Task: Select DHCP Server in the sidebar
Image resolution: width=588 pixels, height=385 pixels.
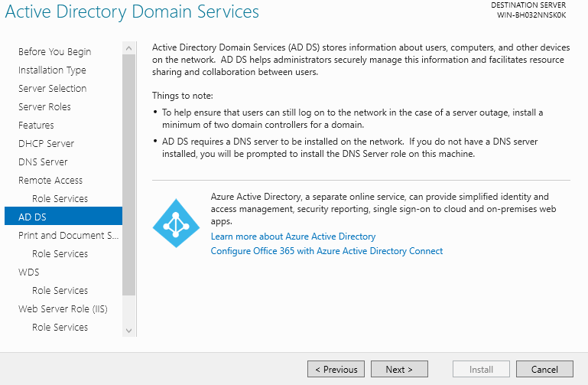Action: point(45,144)
